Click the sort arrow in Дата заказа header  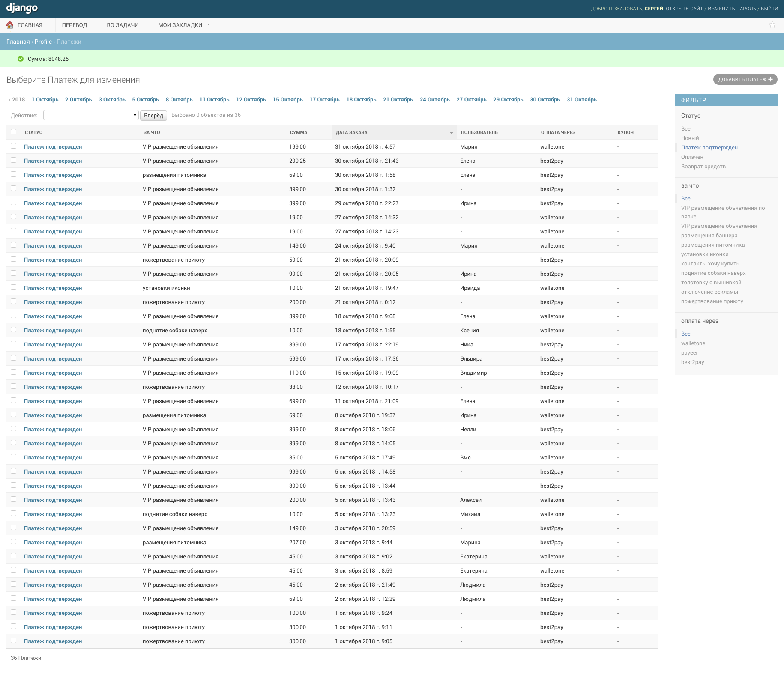pyautogui.click(x=451, y=133)
